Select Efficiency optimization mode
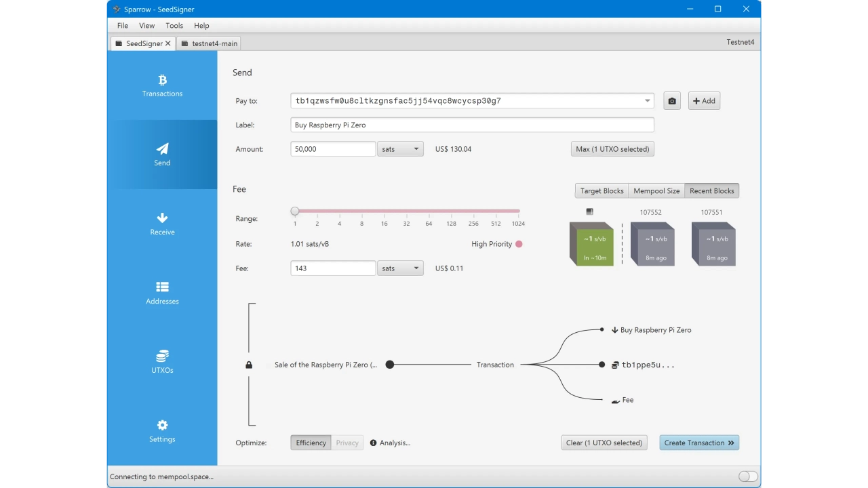This screenshot has height=488, width=868. click(x=311, y=443)
